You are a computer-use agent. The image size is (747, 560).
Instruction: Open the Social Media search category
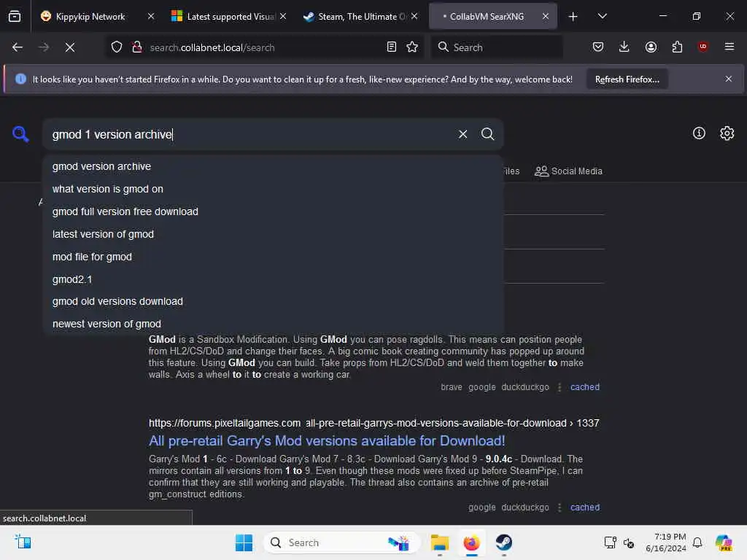point(568,171)
